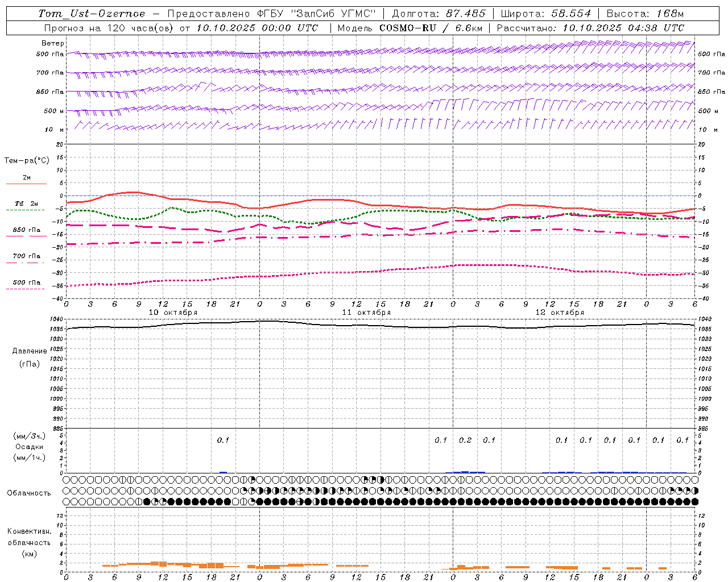728x582 pixels.
Task: Click the 10 октября date label
Action: (x=173, y=313)
